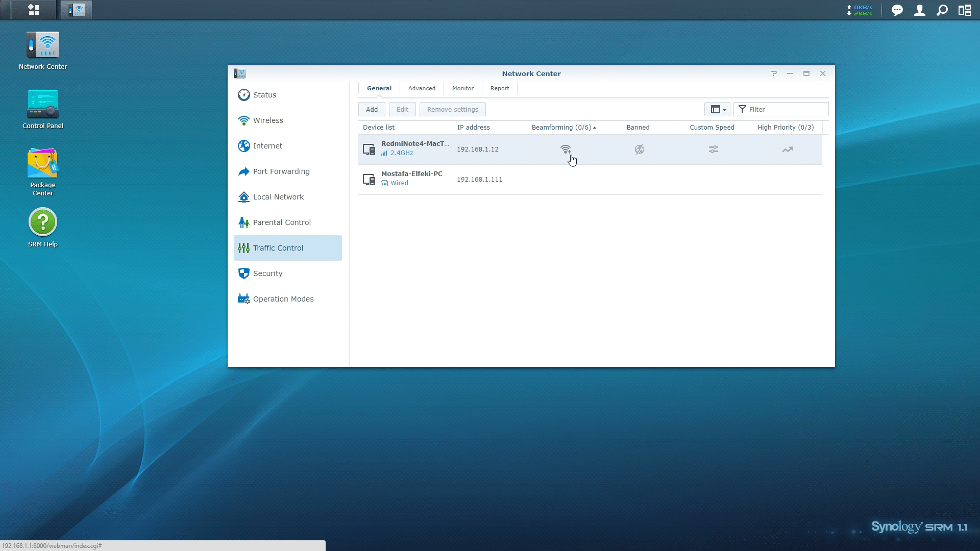Viewport: 980px width, 551px height.
Task: Open Network Center window help button
Action: [x=774, y=73]
